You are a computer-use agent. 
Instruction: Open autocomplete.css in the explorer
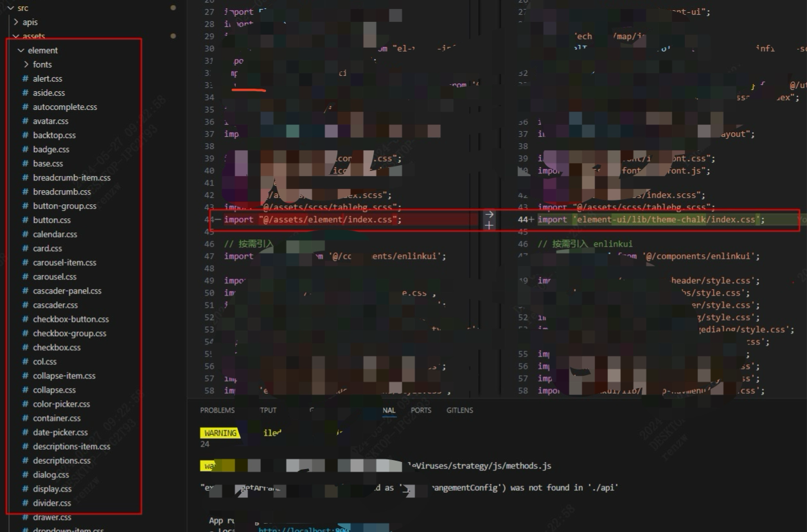tap(65, 107)
